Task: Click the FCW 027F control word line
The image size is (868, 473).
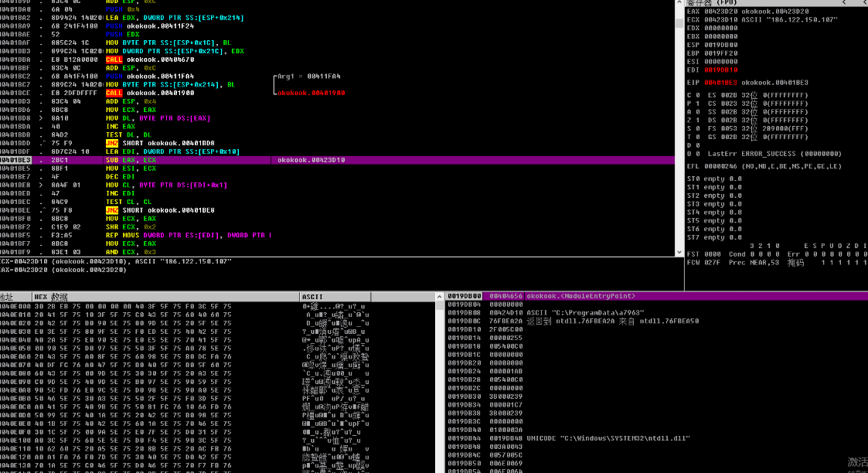Action: click(x=777, y=263)
